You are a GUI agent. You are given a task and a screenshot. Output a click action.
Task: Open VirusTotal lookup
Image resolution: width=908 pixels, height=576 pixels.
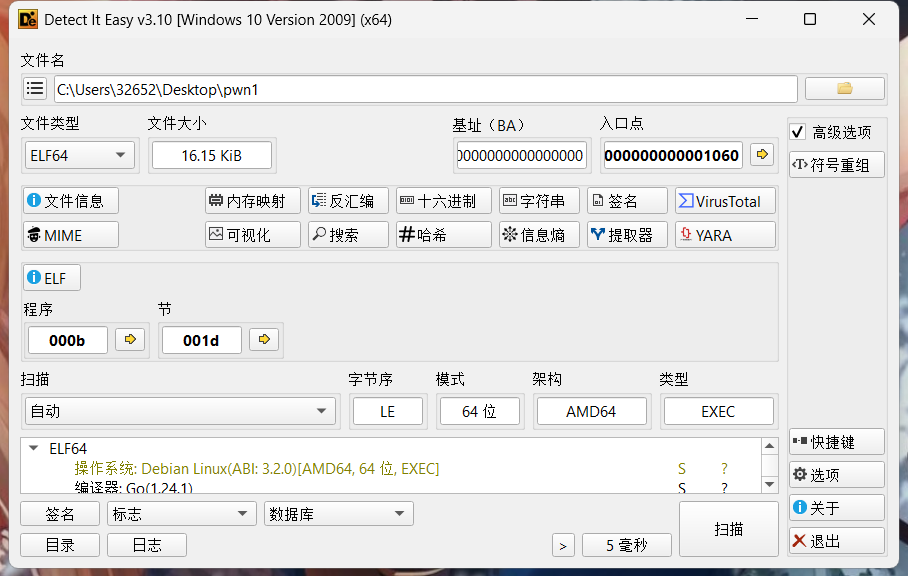pos(725,201)
